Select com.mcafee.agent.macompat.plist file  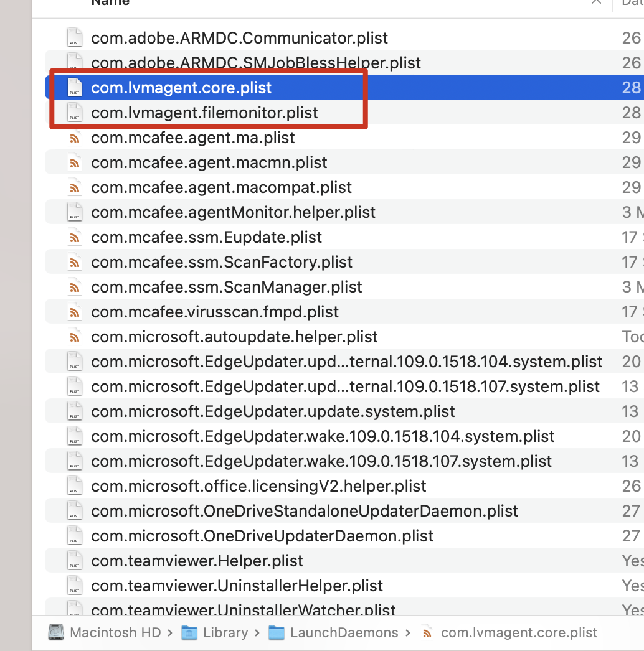[222, 188]
